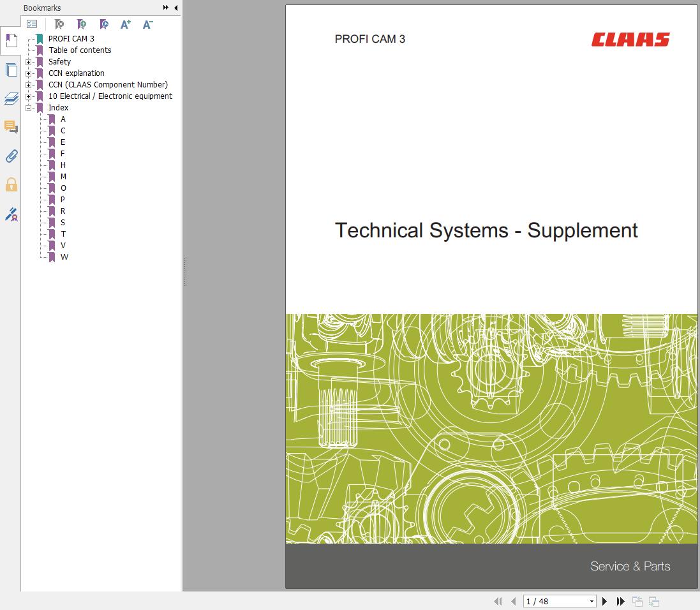Open index letter W bookmark

(x=64, y=257)
